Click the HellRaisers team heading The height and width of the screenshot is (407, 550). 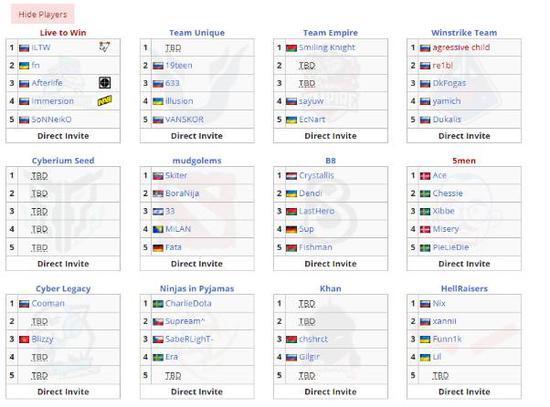tap(464, 289)
